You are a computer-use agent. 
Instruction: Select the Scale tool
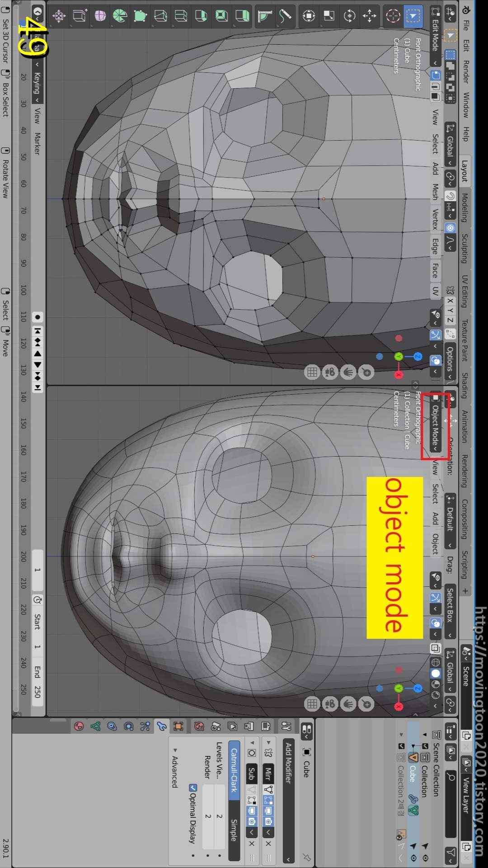tap(329, 16)
